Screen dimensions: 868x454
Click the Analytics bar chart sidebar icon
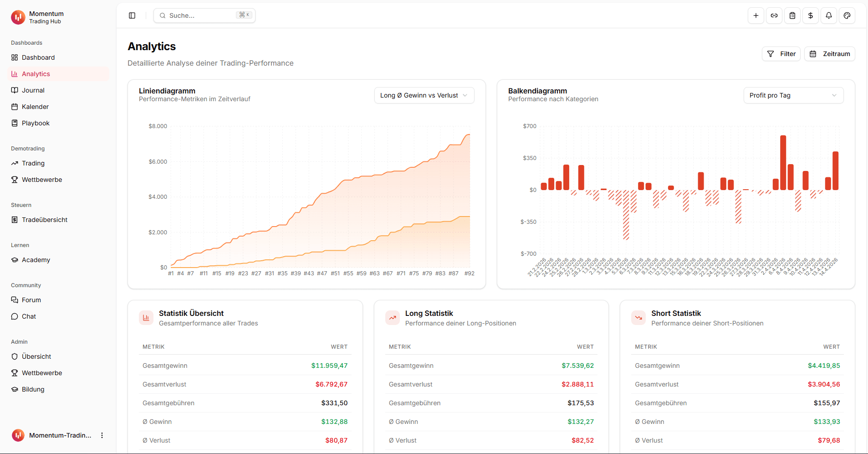tap(15, 74)
